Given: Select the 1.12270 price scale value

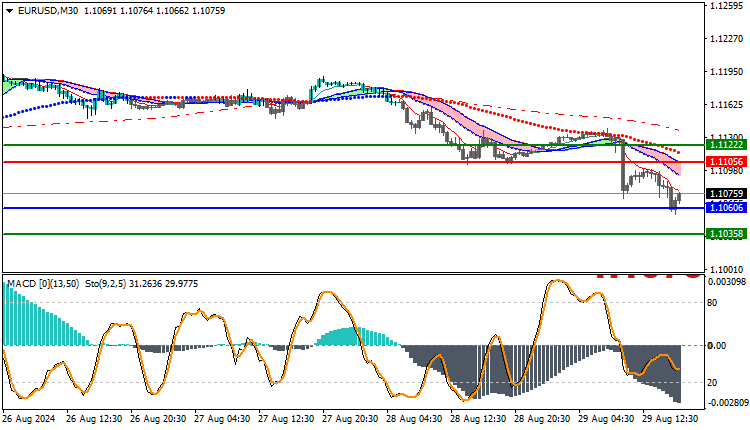Looking at the screenshot, I should coord(727,39).
